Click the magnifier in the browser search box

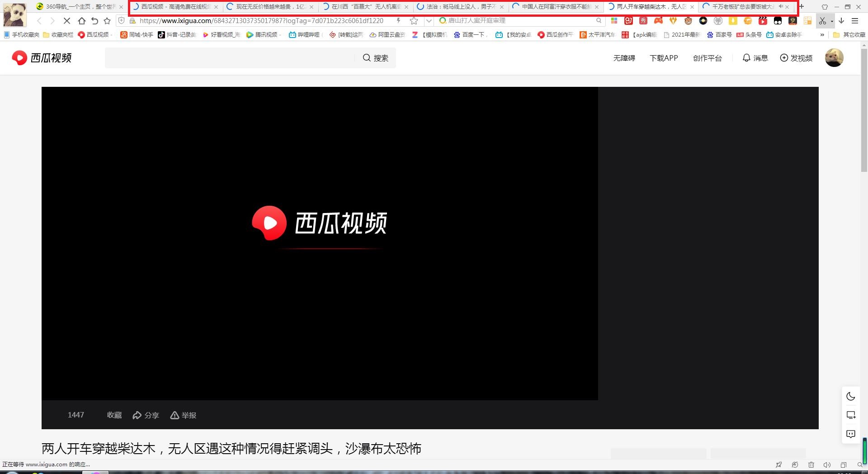pyautogui.click(x=599, y=20)
